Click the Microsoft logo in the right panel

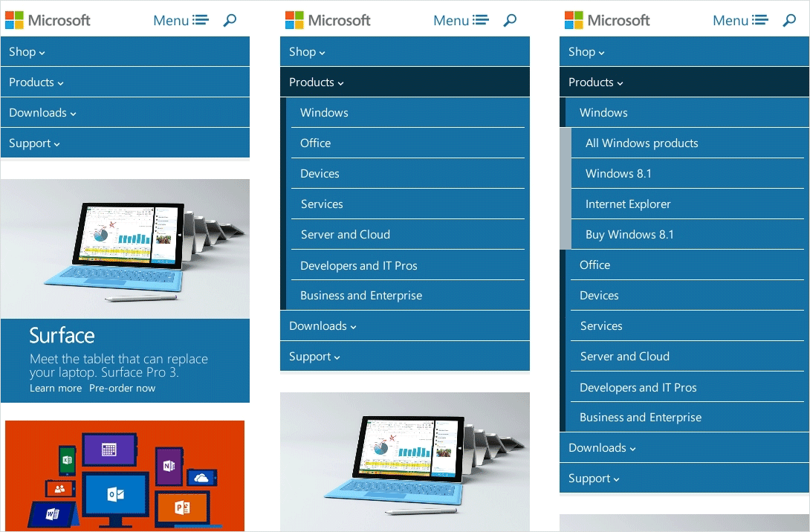(x=607, y=20)
